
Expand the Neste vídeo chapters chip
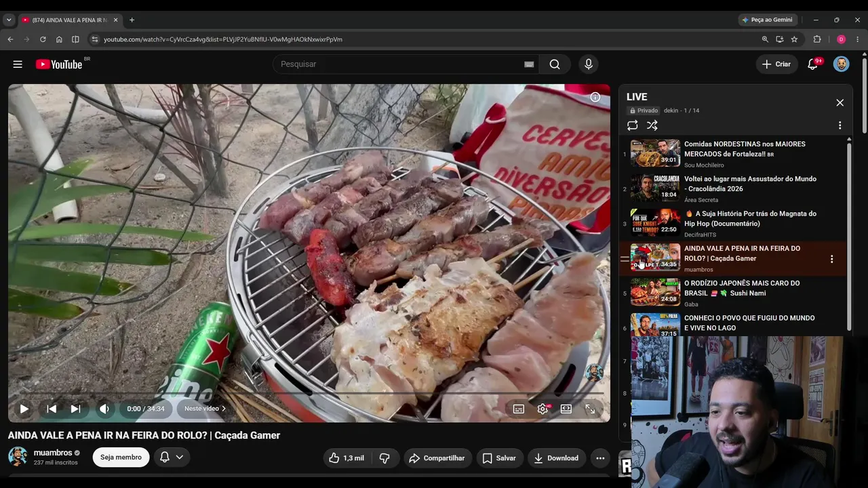[x=205, y=409]
